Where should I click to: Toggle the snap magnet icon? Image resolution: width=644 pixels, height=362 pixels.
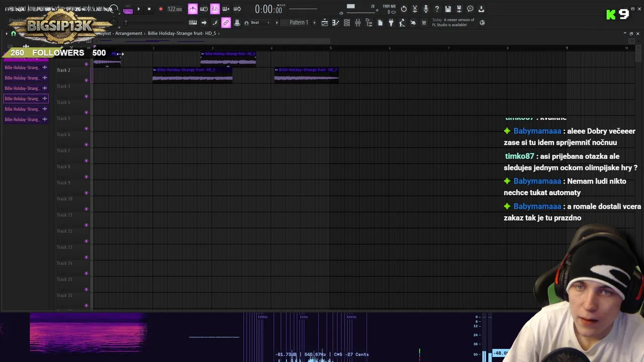(x=246, y=23)
